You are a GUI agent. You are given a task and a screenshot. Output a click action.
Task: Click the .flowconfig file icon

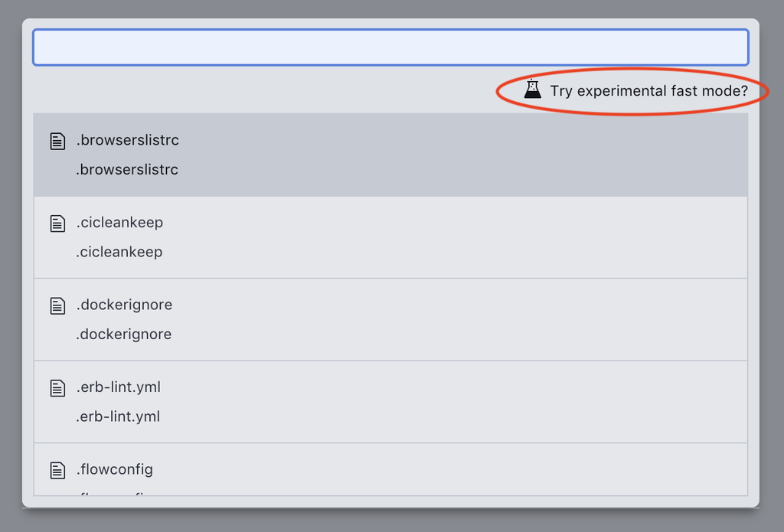pyautogui.click(x=57, y=470)
